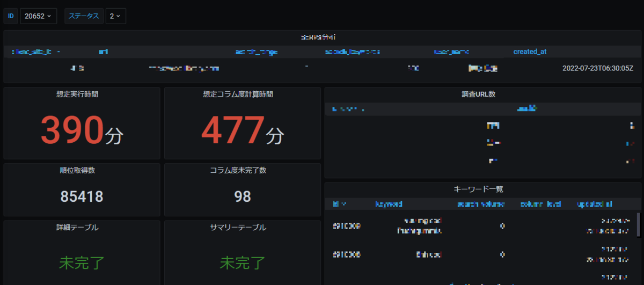Open the 調査URL数 panel title menu

pyautogui.click(x=479, y=94)
